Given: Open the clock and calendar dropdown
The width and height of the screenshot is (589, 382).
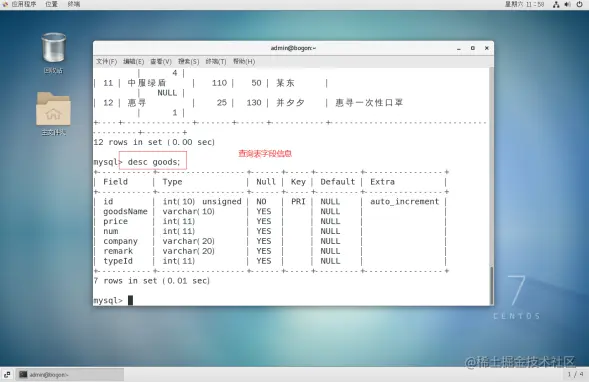Looking at the screenshot, I should coord(524,4).
